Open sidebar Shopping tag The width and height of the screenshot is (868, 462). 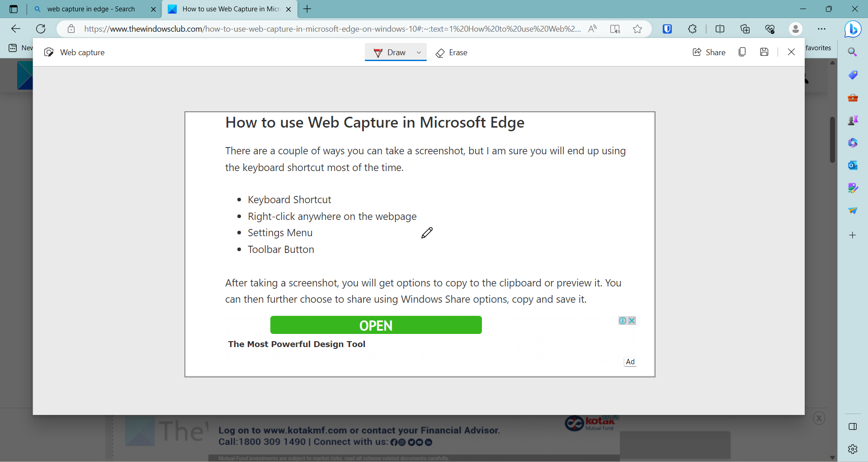(853, 75)
